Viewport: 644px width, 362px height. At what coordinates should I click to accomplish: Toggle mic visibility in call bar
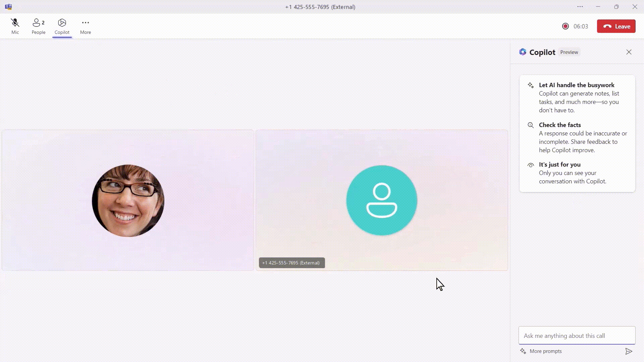(15, 25)
